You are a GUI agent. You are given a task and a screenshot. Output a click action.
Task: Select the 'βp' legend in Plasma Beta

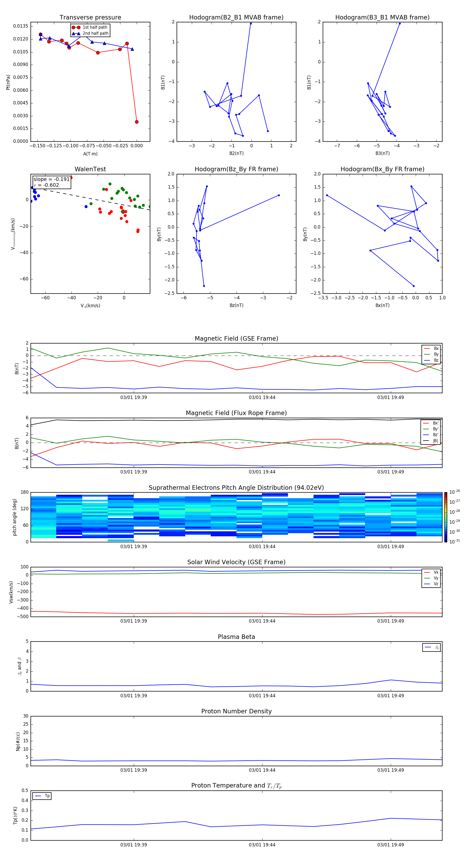point(431,647)
